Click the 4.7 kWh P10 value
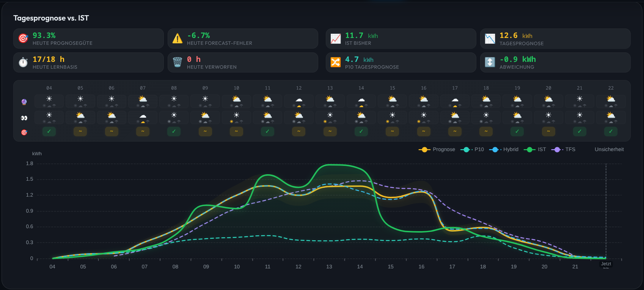 coord(359,60)
